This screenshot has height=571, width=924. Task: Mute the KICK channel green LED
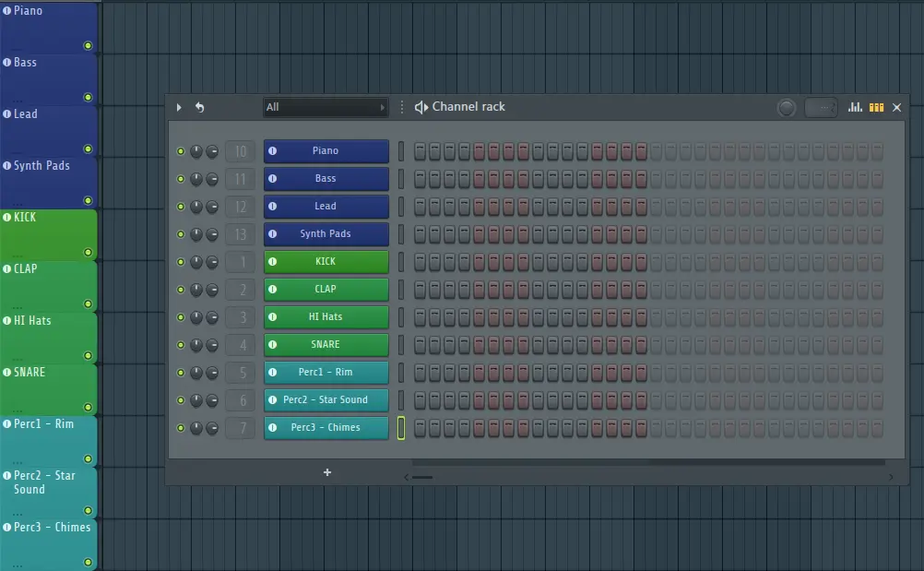click(x=181, y=262)
